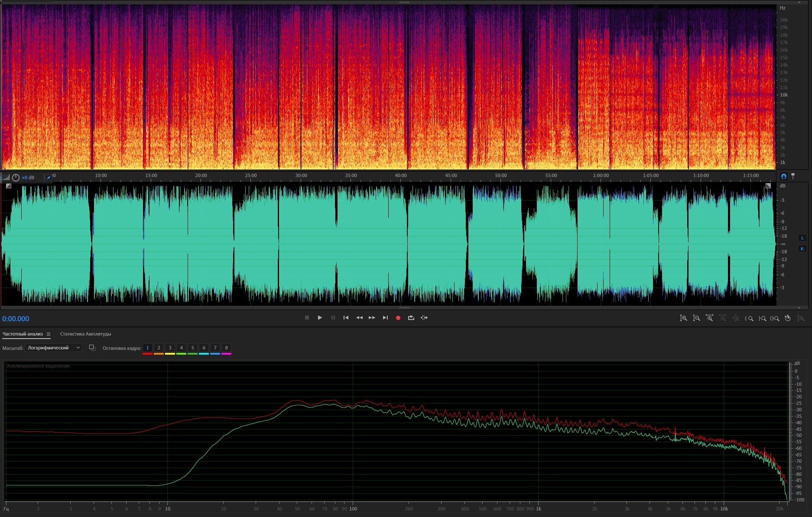This screenshot has height=517, width=812.
Task: Select the Частотный анализ tab
Action: tap(23, 334)
